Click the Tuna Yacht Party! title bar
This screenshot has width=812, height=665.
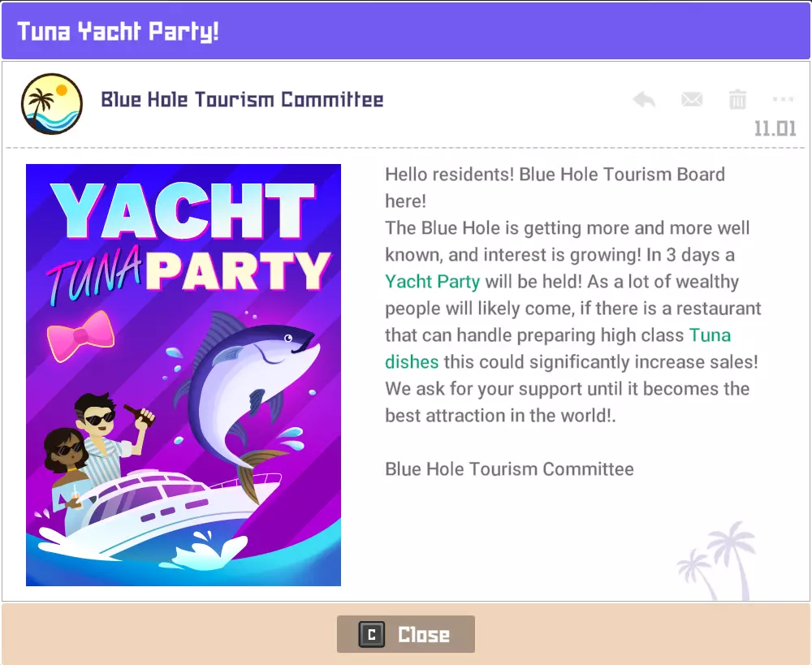406,32
